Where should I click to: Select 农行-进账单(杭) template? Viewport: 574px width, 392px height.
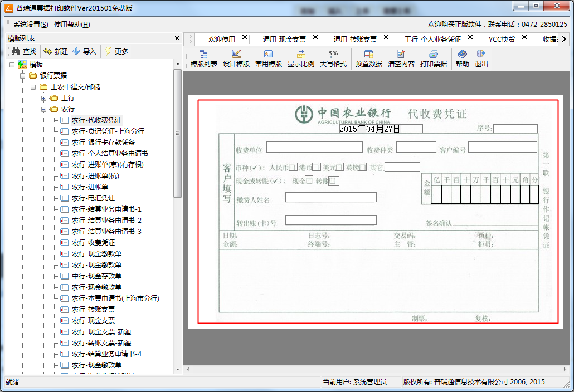[95, 176]
